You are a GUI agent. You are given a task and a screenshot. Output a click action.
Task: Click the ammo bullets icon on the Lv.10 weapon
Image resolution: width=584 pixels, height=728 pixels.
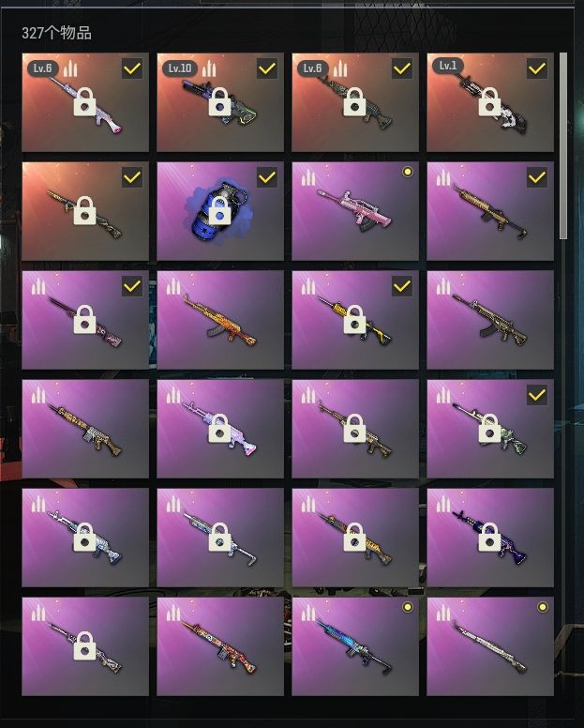[x=209, y=68]
